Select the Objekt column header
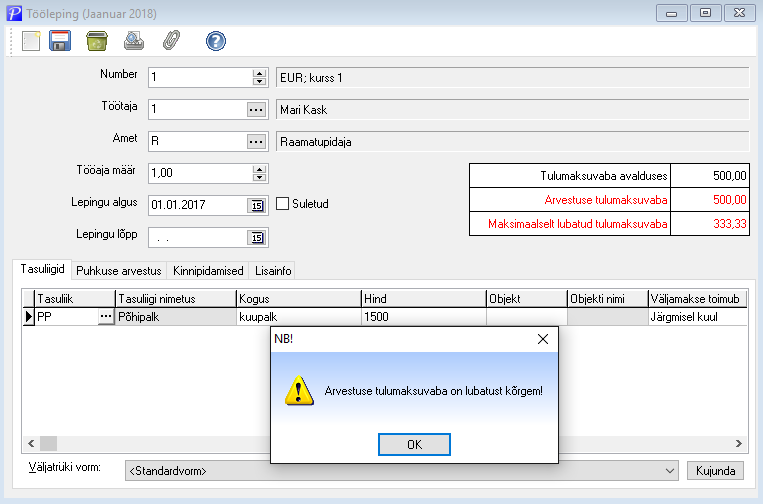This screenshot has height=504, width=763. click(x=527, y=299)
